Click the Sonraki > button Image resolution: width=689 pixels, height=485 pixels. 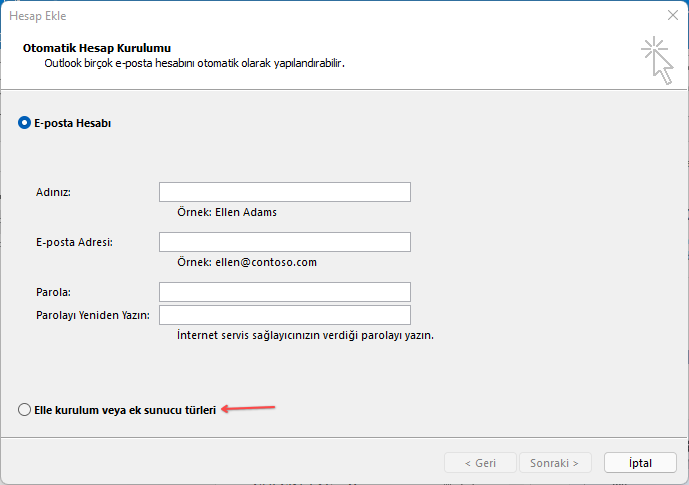pyautogui.click(x=555, y=463)
